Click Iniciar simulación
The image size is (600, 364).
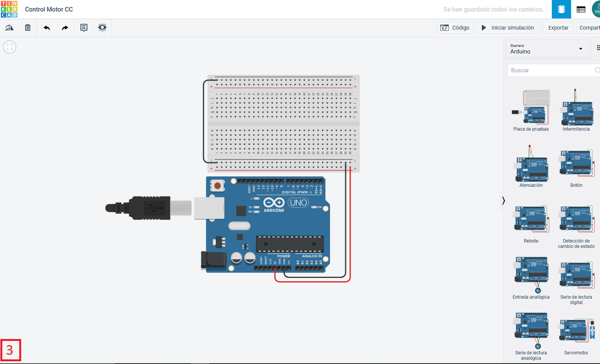pyautogui.click(x=507, y=28)
